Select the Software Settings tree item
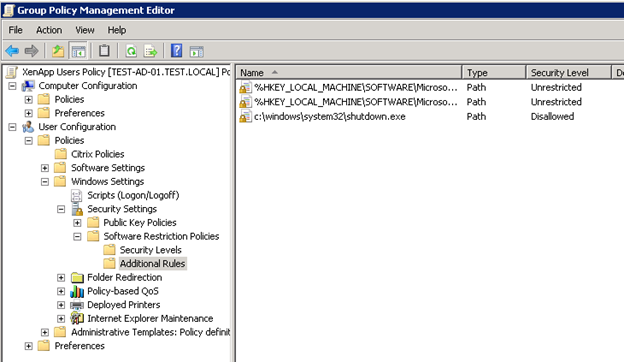 coord(108,168)
